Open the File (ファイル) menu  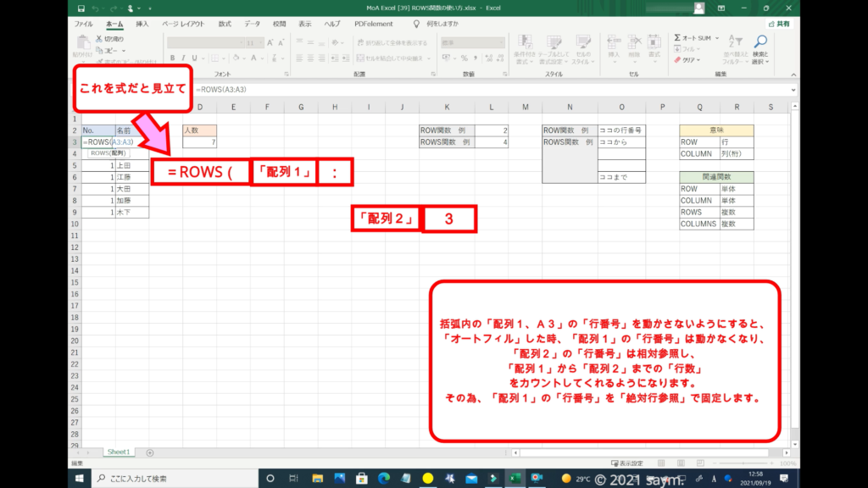(x=84, y=24)
